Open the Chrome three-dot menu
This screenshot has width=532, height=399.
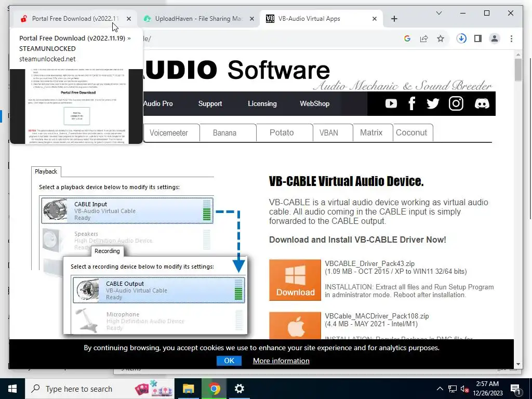point(511,38)
